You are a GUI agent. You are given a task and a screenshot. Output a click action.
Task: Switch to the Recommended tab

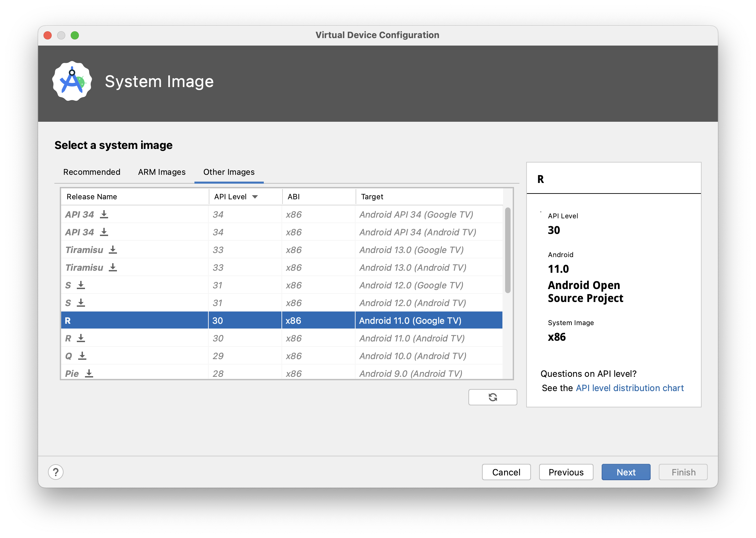point(92,172)
